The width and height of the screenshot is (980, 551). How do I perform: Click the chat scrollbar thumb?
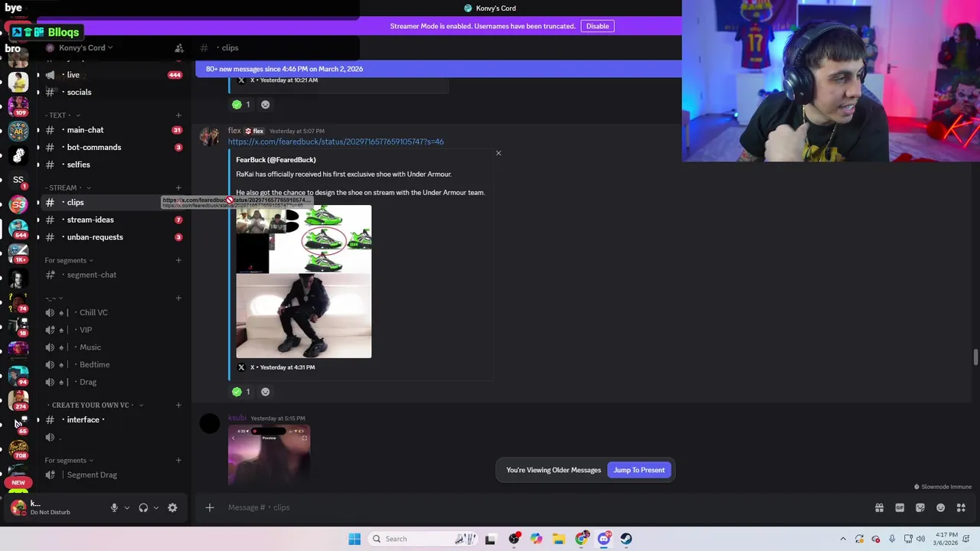[x=975, y=357]
